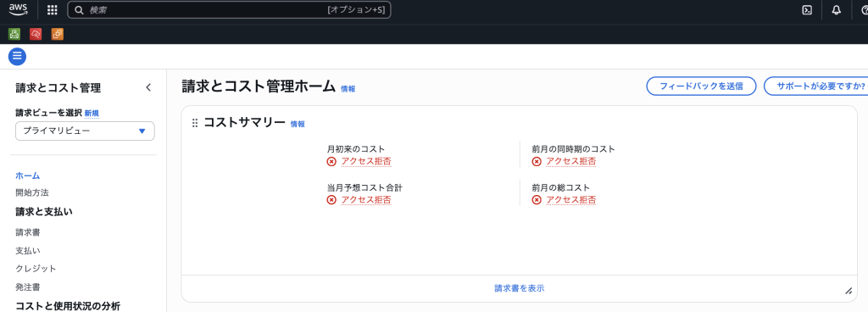Grab the コストサマリー widget drag handle
Image resolution: width=868 pixels, height=312 pixels.
coord(195,124)
